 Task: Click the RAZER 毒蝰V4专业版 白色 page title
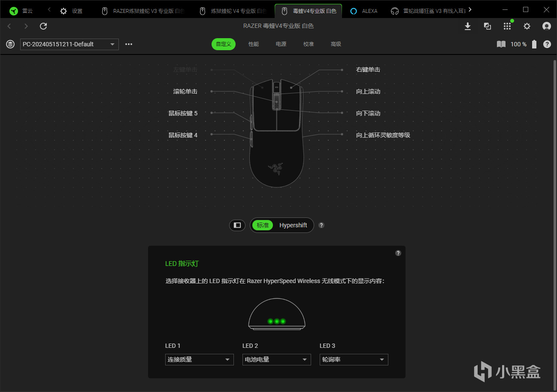(x=278, y=26)
